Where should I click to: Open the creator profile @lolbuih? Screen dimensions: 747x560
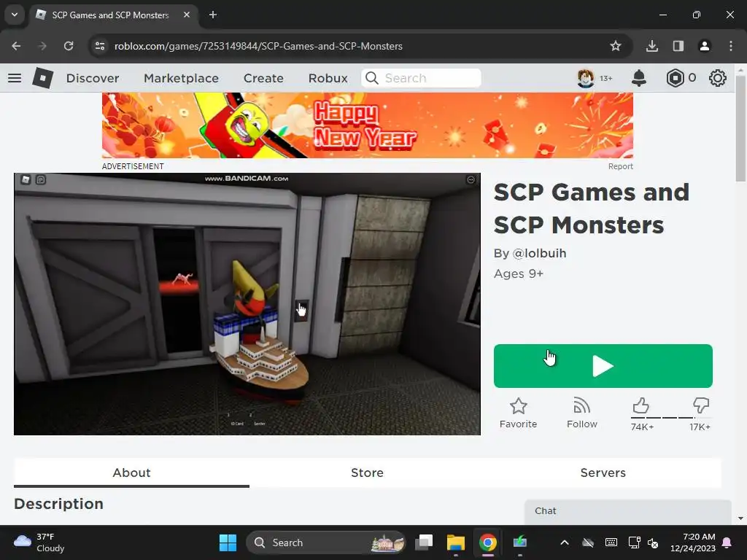(539, 253)
